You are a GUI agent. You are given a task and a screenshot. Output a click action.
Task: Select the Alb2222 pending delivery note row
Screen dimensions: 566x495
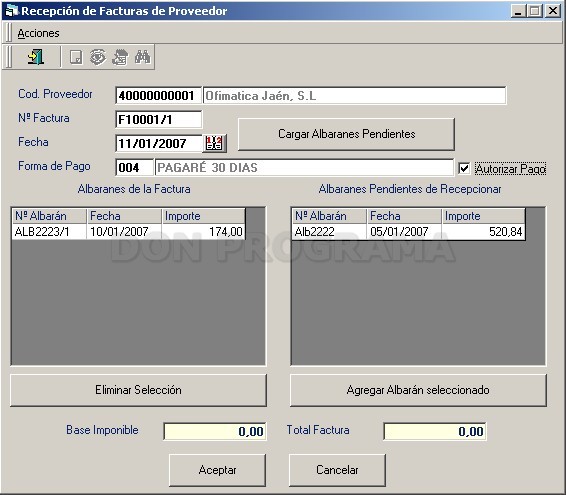[408, 231]
